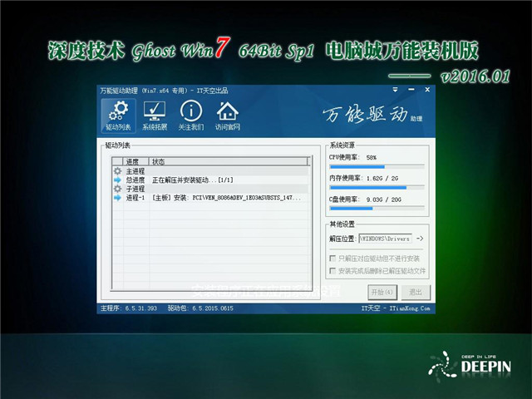The height and width of the screenshot is (399, 532).
Task: Click the C盘使用率 progress bar
Action: [377, 209]
